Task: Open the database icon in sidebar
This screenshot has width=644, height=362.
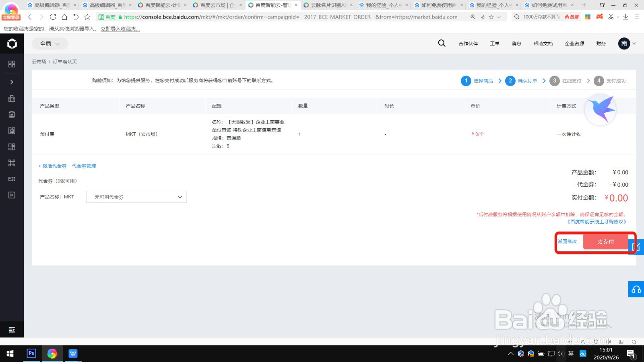Action: coord(11,114)
